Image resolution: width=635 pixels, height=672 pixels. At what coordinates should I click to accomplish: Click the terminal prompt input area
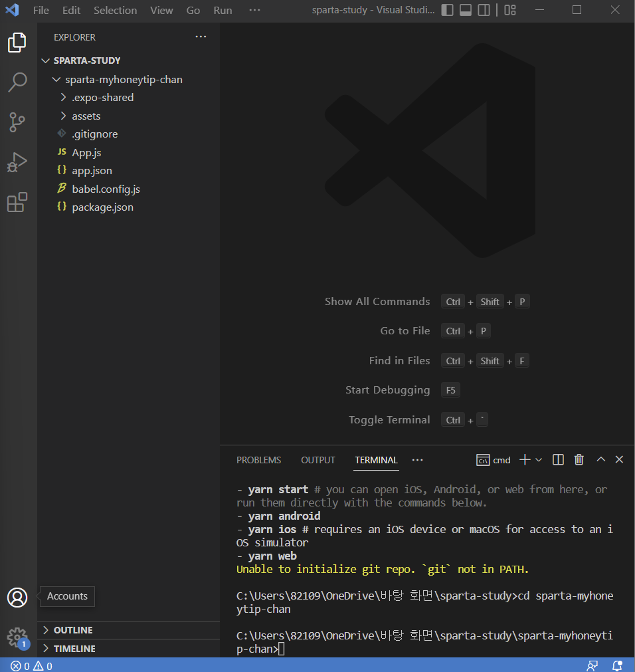pyautogui.click(x=282, y=649)
